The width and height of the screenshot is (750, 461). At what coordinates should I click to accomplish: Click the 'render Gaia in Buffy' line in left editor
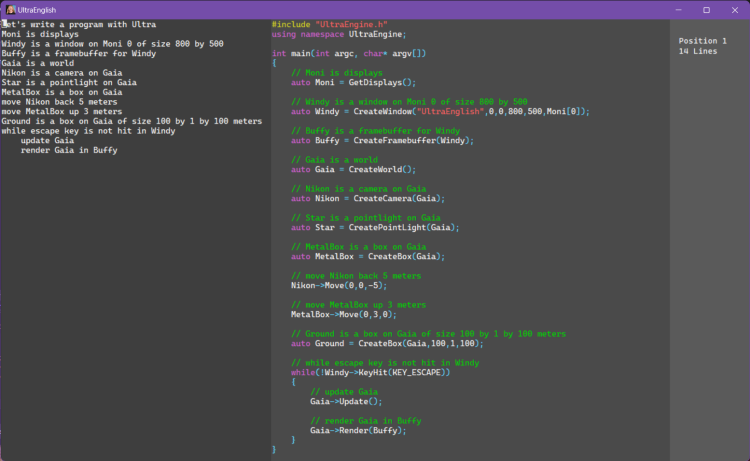(68, 150)
